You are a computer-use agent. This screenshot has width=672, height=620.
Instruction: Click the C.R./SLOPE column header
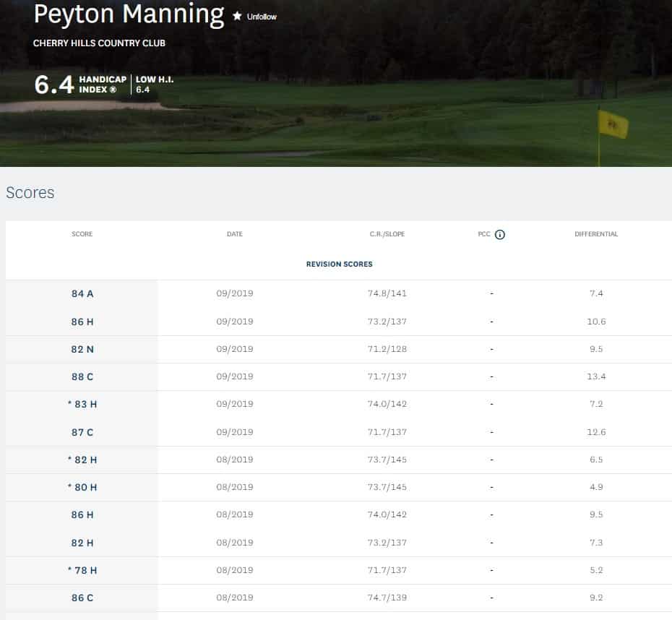coord(387,234)
